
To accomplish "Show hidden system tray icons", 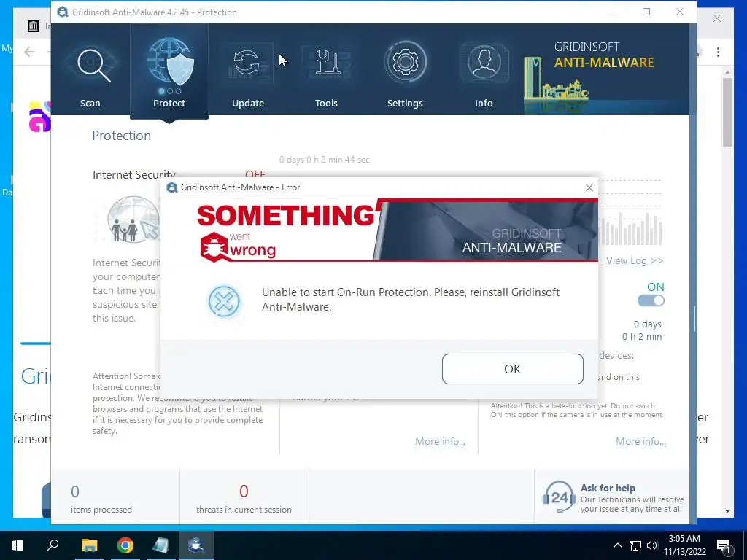I will (617, 545).
